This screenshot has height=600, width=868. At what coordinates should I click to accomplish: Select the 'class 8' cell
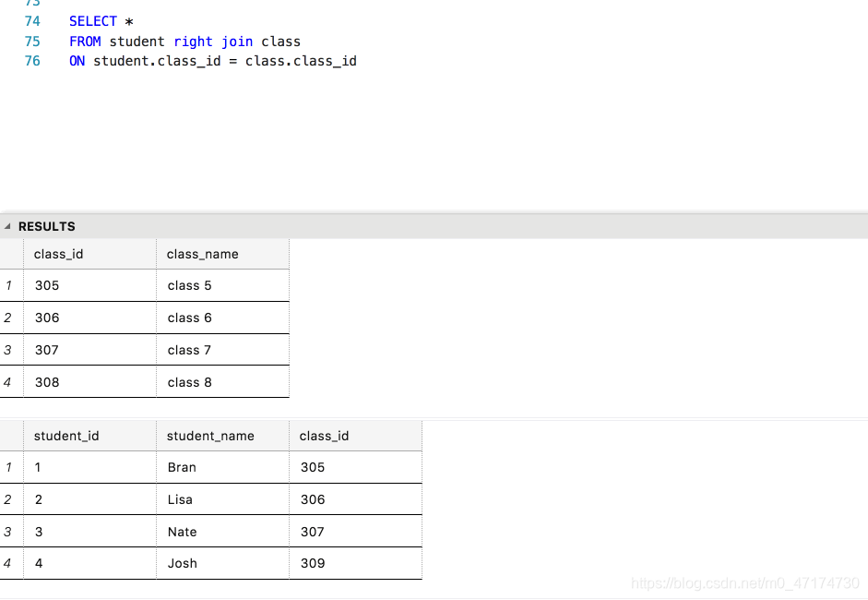[223, 382]
